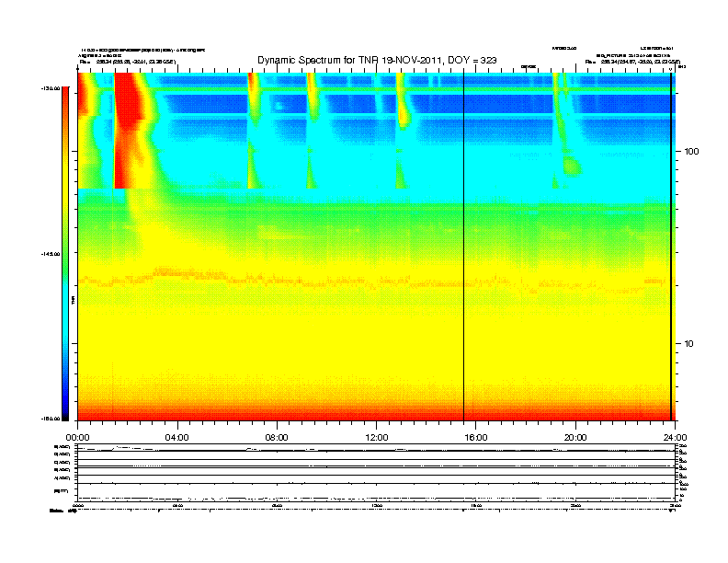Click the 100 frequency axis label

[691, 152]
